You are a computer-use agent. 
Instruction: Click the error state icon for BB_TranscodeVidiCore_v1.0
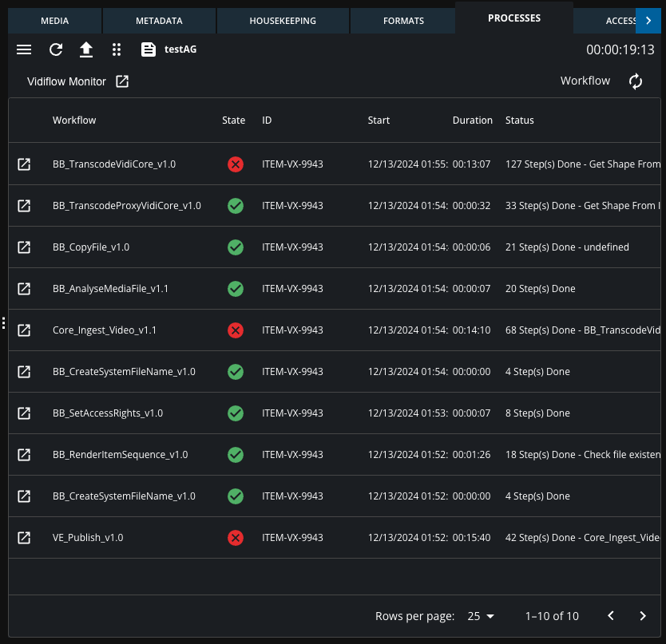[x=235, y=164]
